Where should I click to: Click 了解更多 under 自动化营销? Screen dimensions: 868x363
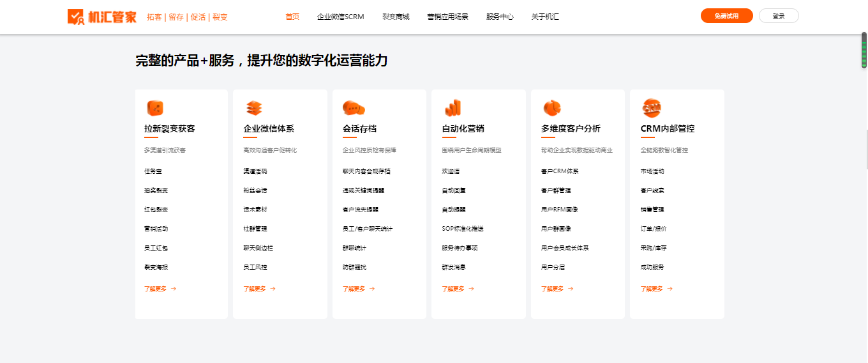(x=458, y=289)
